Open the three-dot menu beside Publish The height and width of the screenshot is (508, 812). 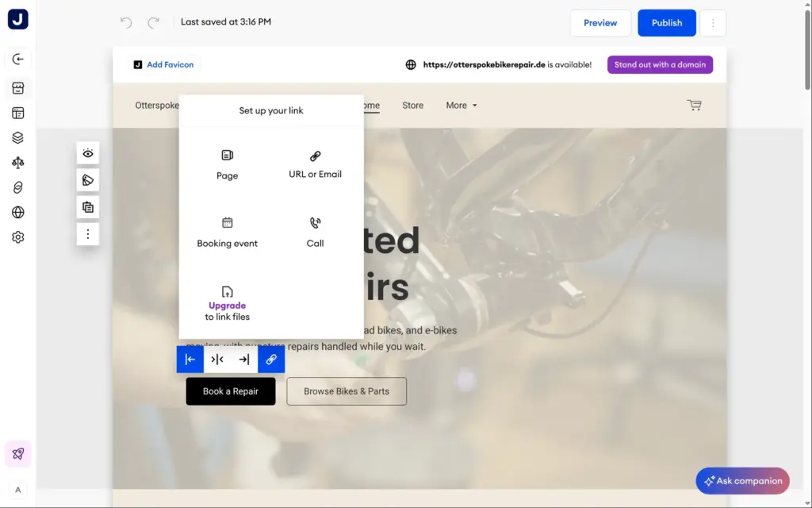click(713, 23)
